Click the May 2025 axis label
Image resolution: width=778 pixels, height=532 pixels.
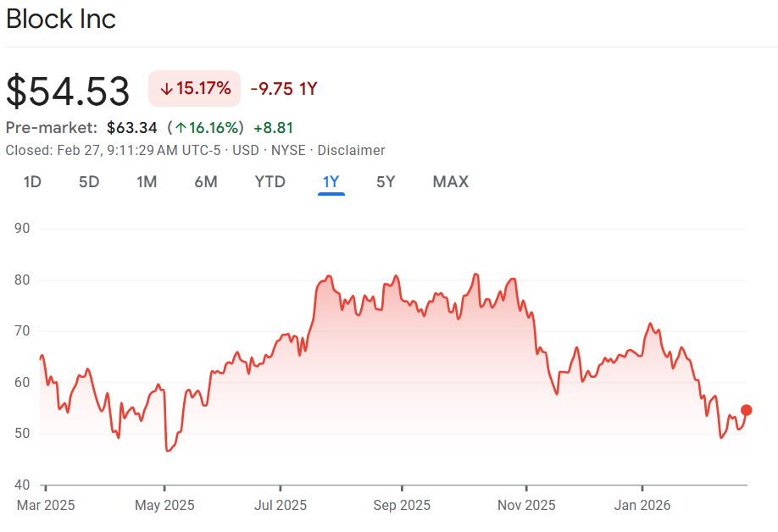[x=165, y=506]
